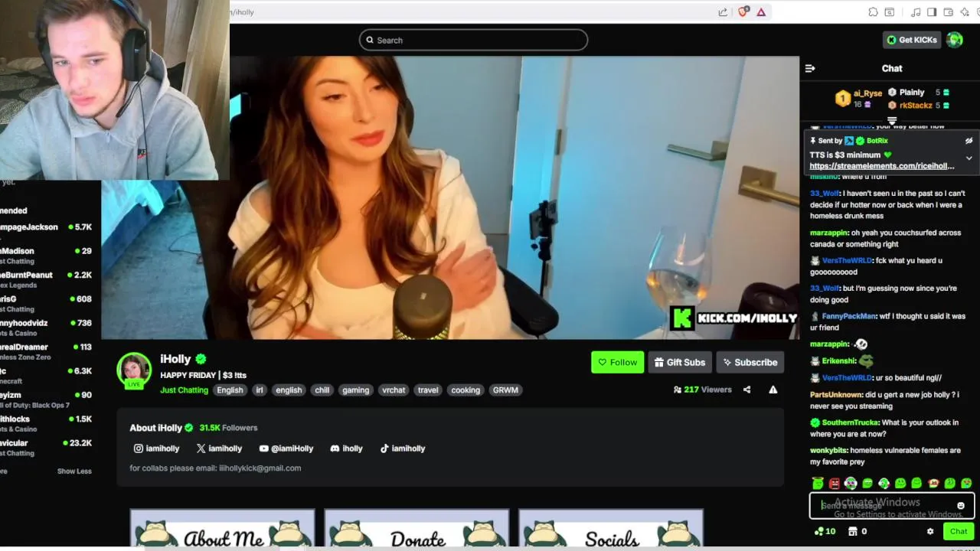Open iamiholly TikTok link
Viewport: 980px width, 551px height.
(x=403, y=448)
